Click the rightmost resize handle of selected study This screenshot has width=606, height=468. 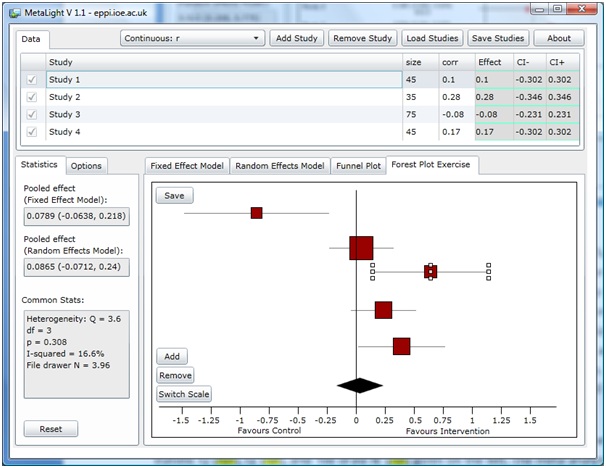pyautogui.click(x=489, y=271)
